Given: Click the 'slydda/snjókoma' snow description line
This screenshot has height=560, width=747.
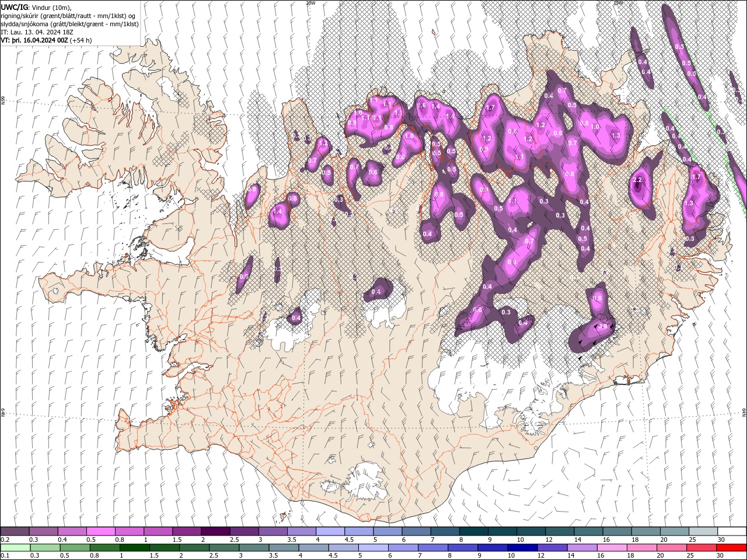Looking at the screenshot, I should 70,24.
